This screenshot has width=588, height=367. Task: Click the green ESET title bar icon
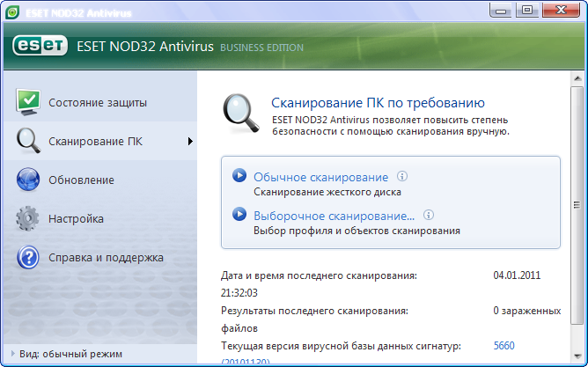click(12, 12)
